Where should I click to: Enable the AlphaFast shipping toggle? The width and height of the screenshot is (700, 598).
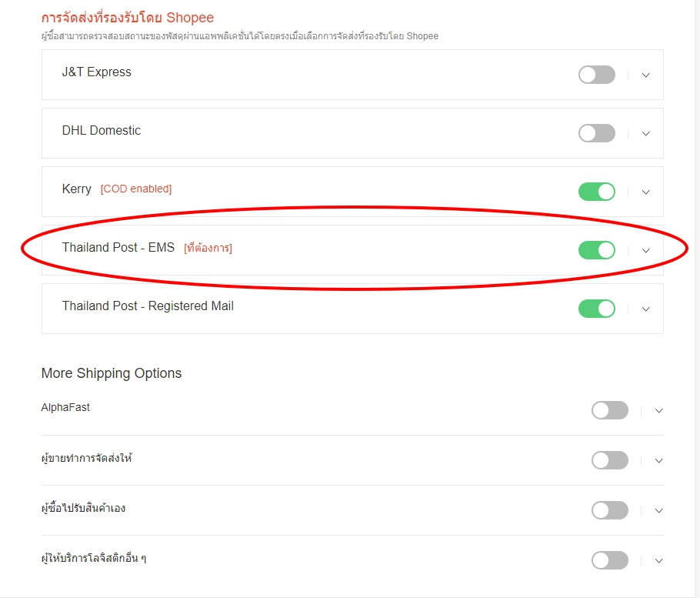click(x=610, y=410)
